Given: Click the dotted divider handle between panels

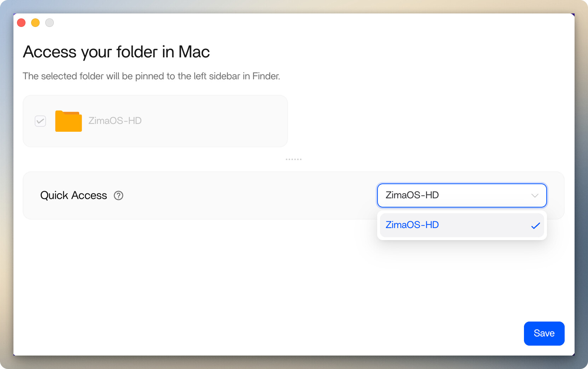Looking at the screenshot, I should (294, 159).
